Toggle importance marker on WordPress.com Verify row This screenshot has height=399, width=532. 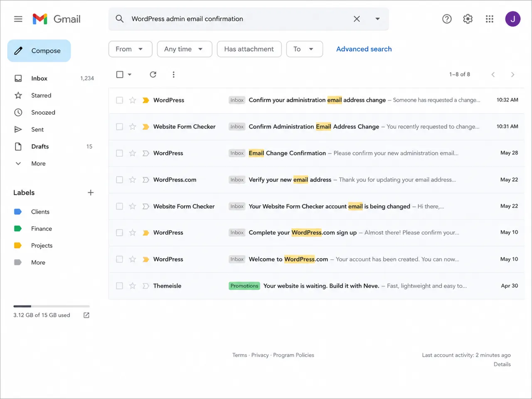click(x=146, y=180)
